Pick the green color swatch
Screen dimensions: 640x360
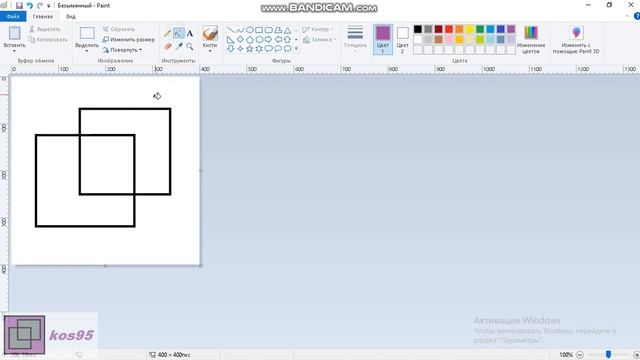coord(480,29)
